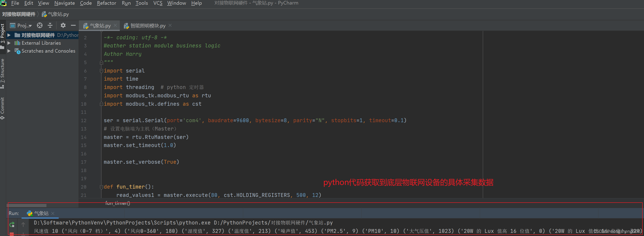Click 对接物联网硬件 in the breadcrumb bar
The width and height of the screenshot is (644, 236).
tap(19, 14)
